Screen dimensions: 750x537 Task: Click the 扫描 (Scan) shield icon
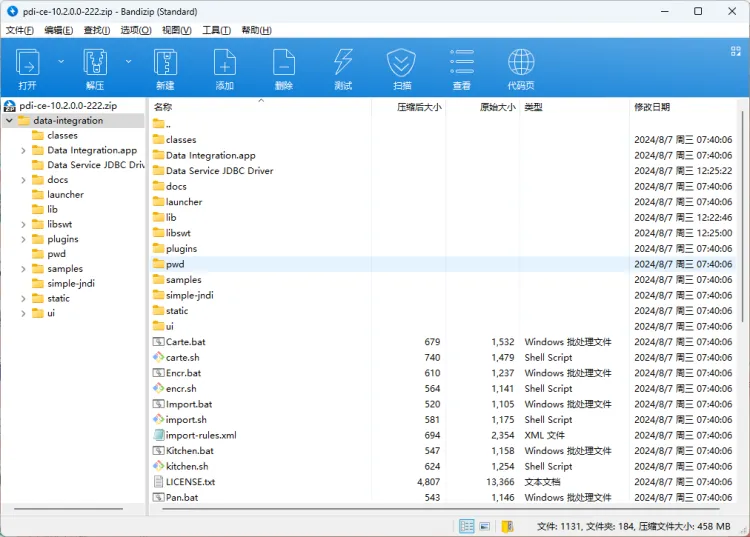(x=401, y=62)
